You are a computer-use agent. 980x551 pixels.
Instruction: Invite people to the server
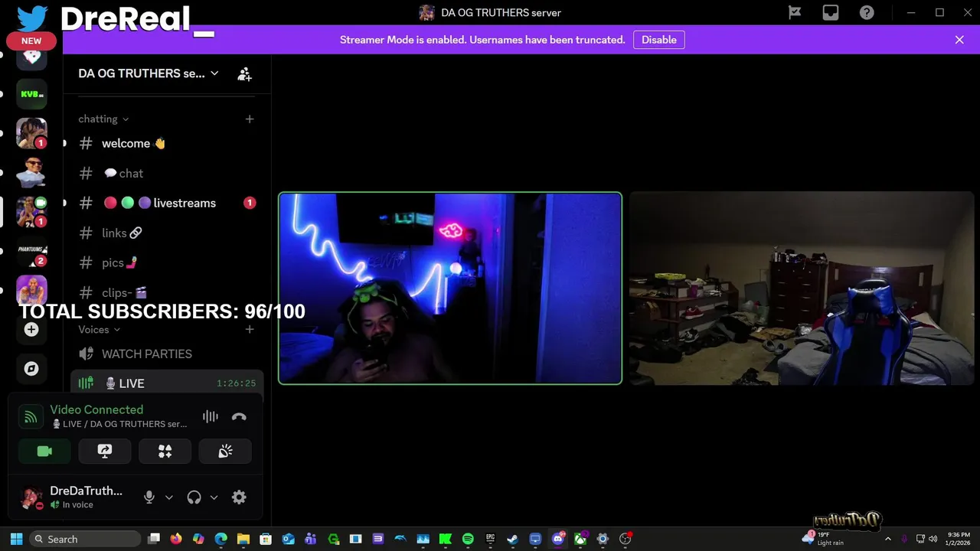tap(244, 74)
